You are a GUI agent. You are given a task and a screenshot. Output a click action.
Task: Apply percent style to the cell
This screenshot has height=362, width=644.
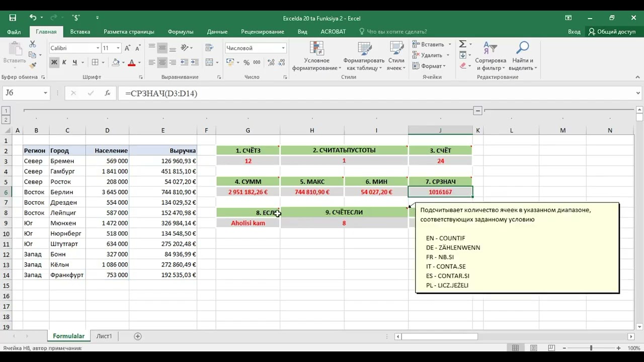click(x=247, y=62)
